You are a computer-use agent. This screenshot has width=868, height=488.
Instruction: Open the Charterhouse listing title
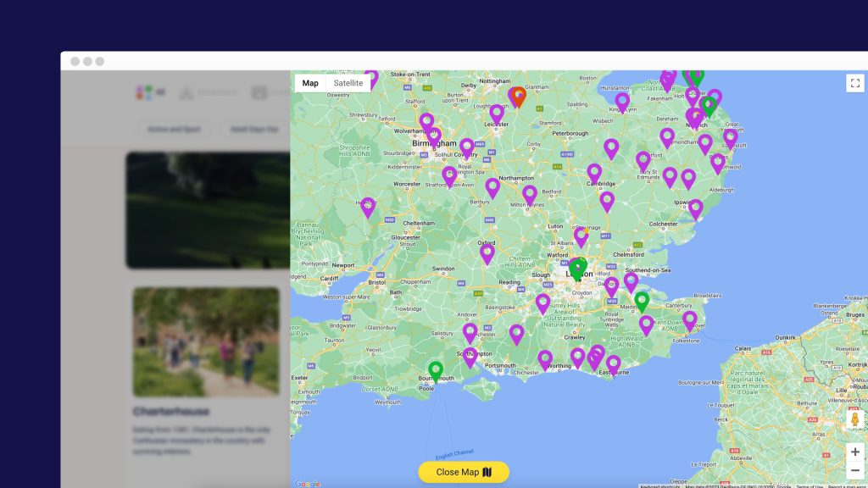point(171,412)
